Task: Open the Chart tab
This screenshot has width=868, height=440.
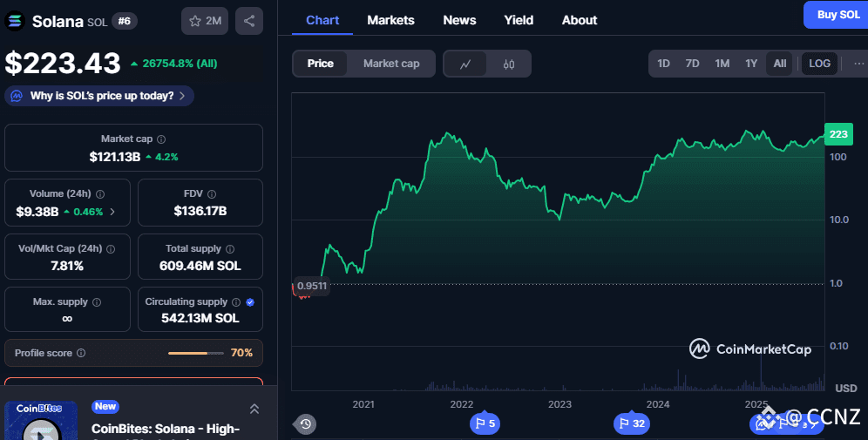Action: [322, 20]
